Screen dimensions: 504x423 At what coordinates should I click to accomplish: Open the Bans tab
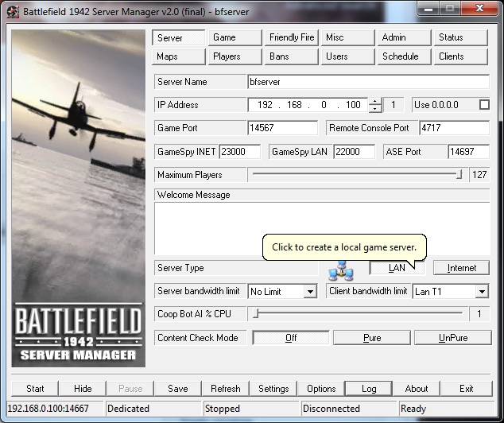tap(292, 56)
